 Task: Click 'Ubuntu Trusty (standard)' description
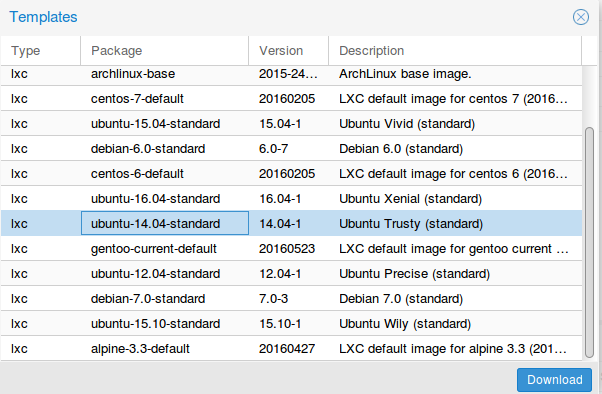[411, 223]
